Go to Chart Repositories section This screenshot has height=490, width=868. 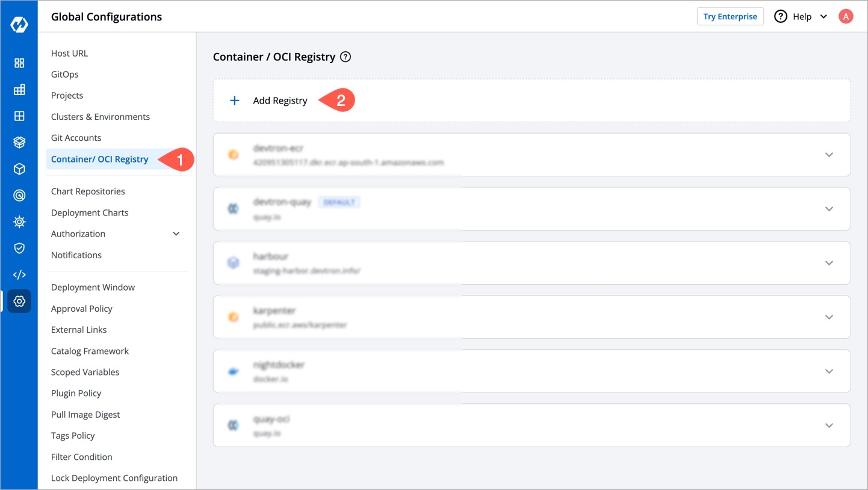click(x=88, y=191)
